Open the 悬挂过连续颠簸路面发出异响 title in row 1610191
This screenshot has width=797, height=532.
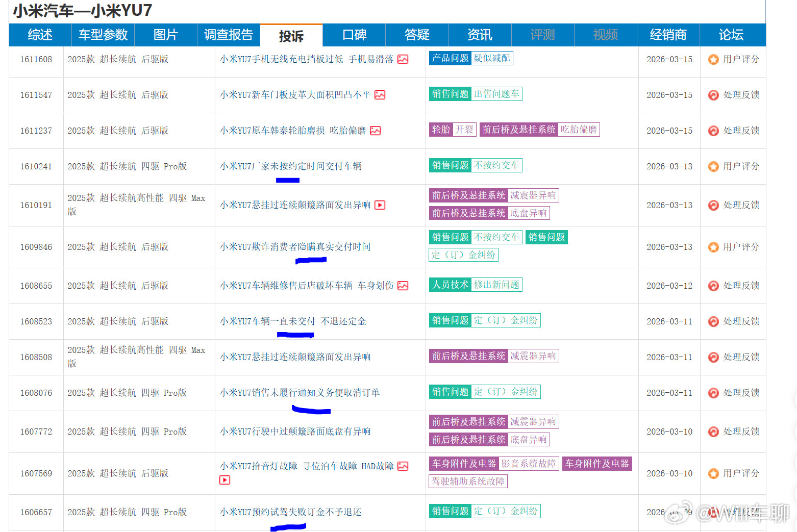[x=295, y=205]
